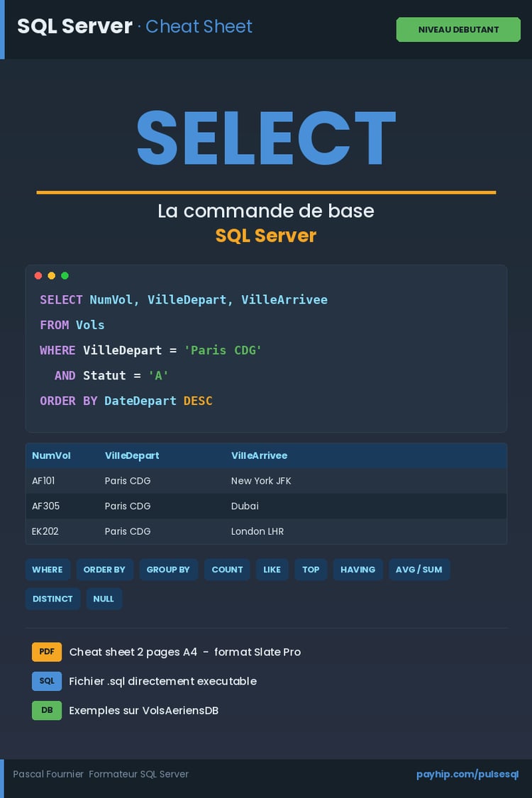Click the "AND Statut = 'A'" code line
Image resolution: width=532 pixels, height=798 pixels.
[111, 375]
